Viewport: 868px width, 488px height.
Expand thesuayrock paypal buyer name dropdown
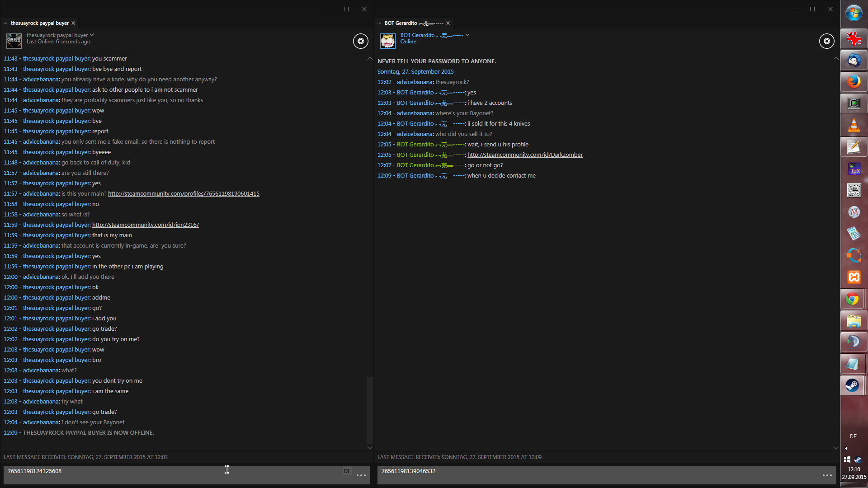(x=92, y=35)
